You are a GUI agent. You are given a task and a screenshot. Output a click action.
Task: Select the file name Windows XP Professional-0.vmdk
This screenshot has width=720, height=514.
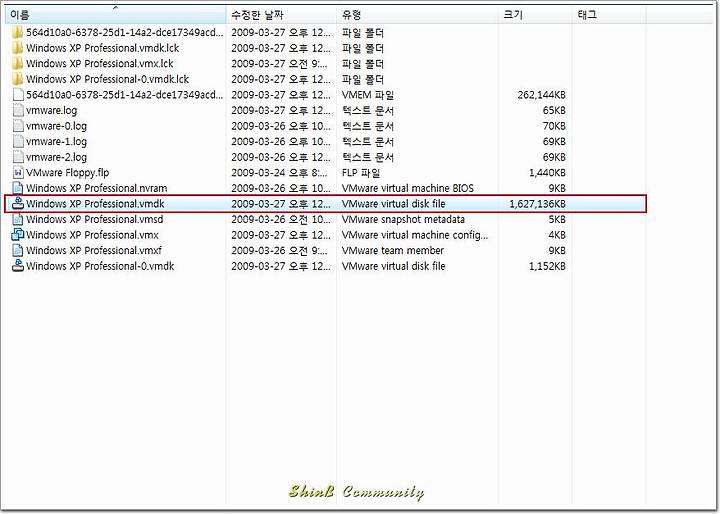click(x=100, y=266)
